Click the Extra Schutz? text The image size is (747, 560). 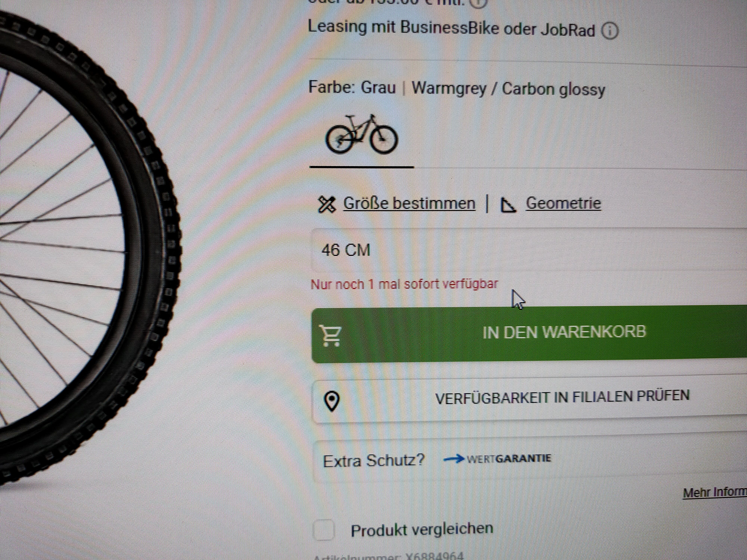(x=373, y=461)
